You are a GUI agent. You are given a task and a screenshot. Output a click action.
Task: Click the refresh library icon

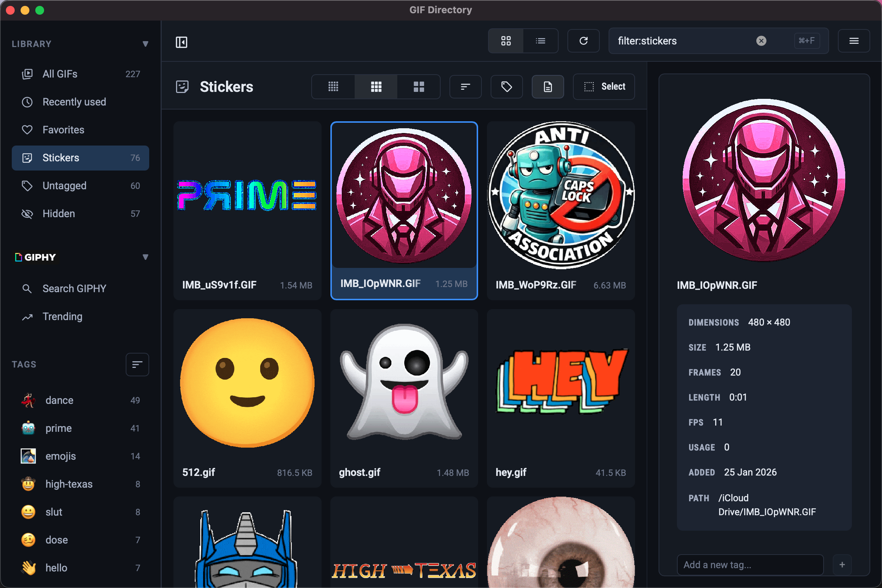584,41
